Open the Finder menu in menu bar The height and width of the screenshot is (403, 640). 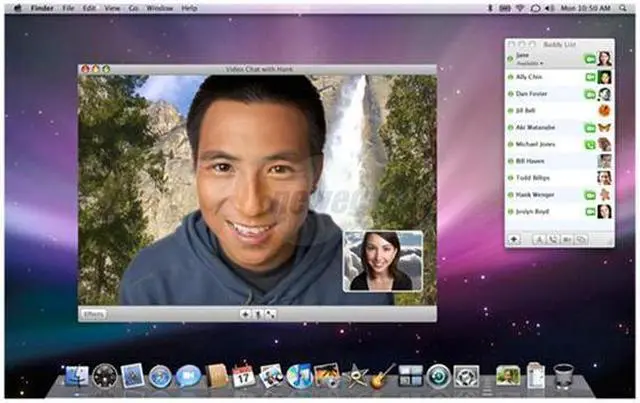[42, 8]
